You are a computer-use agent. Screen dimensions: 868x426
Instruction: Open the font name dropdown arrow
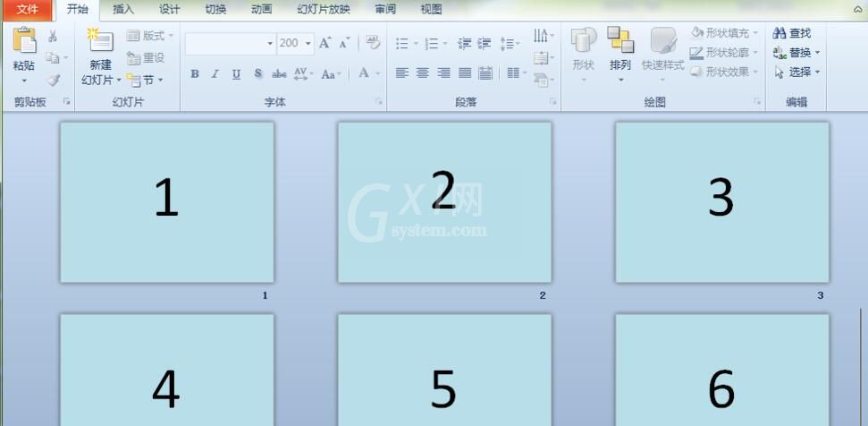(x=270, y=43)
